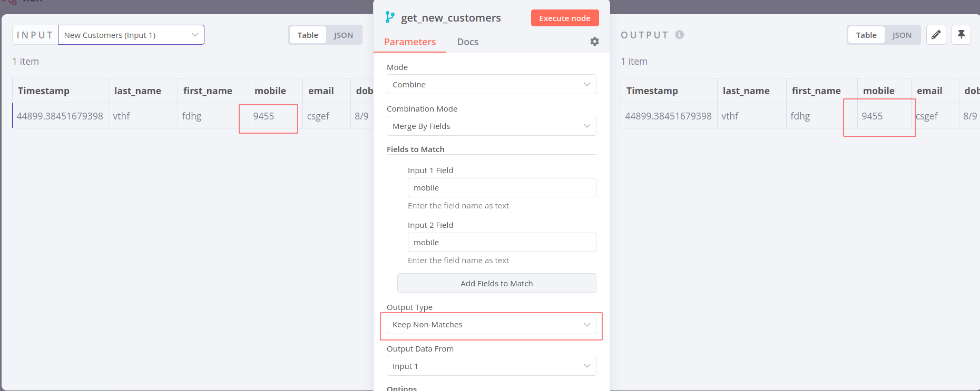Click last_name column header in Input table
The height and width of the screenshot is (391, 980).
(x=143, y=91)
